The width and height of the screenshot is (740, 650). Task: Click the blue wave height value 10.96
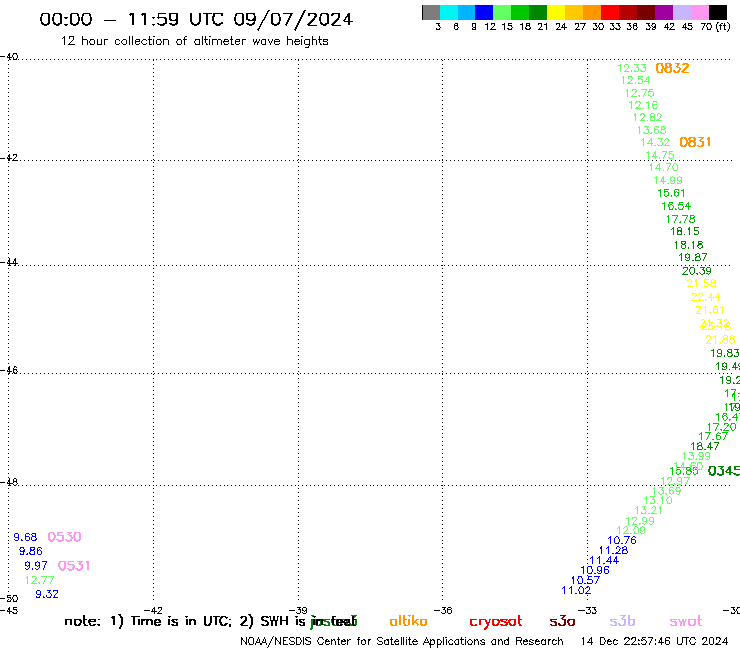point(595,570)
